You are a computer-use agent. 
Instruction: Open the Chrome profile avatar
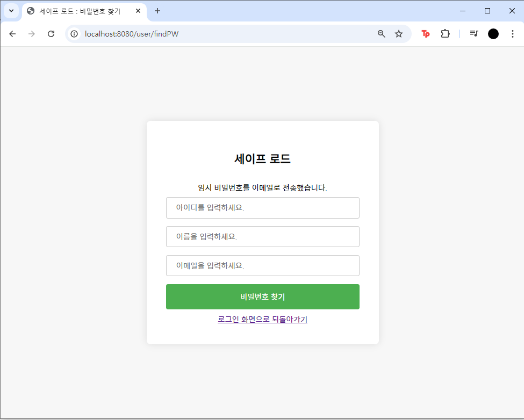point(493,34)
